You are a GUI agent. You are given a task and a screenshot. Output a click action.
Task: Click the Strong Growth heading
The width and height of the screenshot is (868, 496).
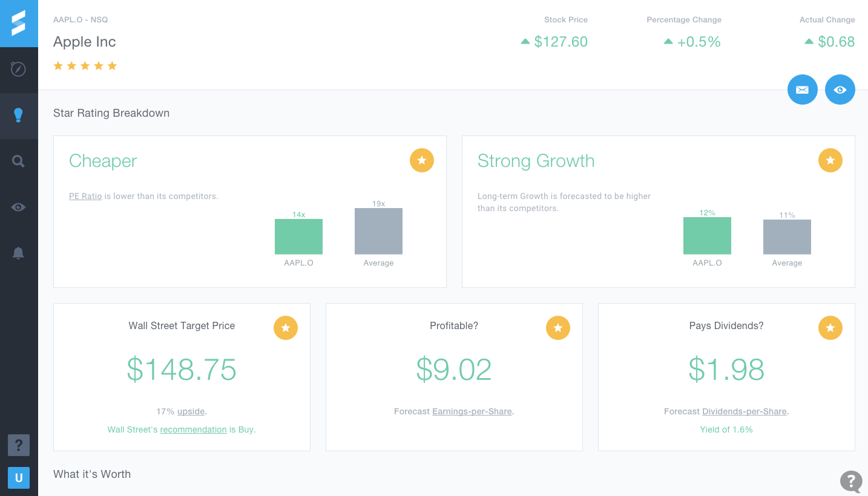pyautogui.click(x=536, y=161)
